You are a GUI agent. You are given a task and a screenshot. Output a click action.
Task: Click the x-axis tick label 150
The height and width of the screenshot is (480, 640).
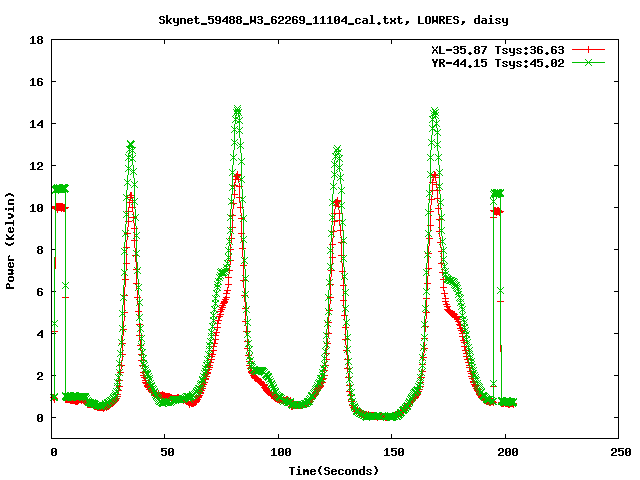[x=392, y=452]
